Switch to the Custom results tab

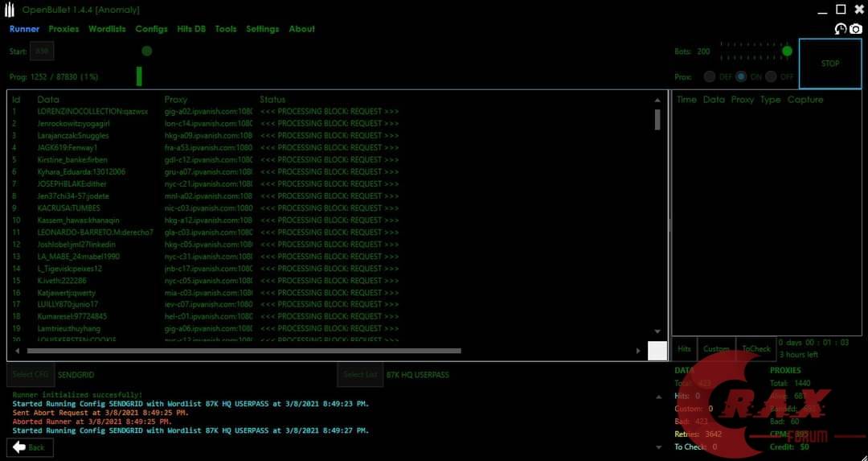click(x=716, y=348)
